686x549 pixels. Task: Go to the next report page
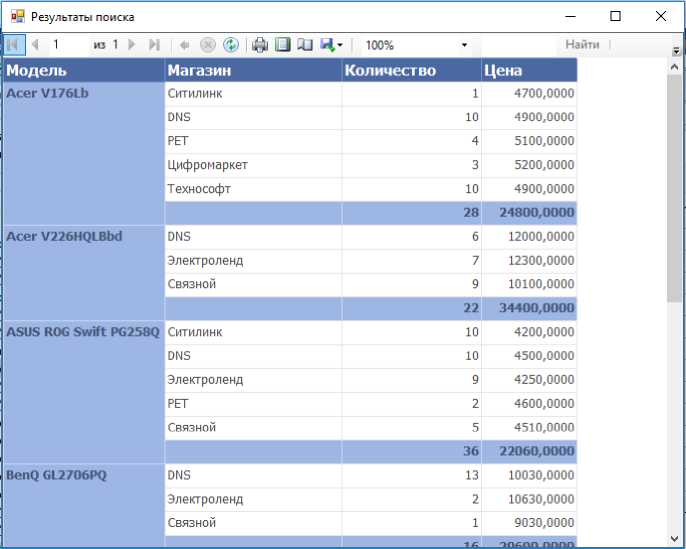(131, 45)
